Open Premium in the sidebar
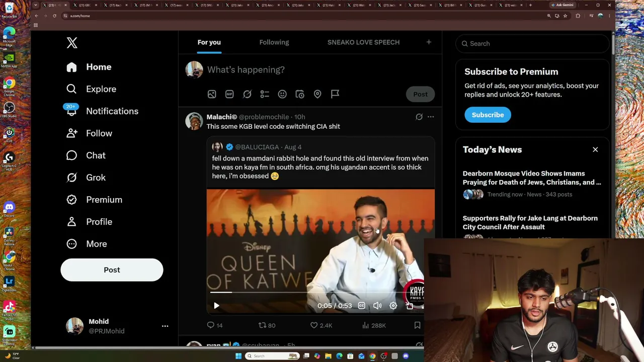This screenshot has height=362, width=644. pos(94,200)
